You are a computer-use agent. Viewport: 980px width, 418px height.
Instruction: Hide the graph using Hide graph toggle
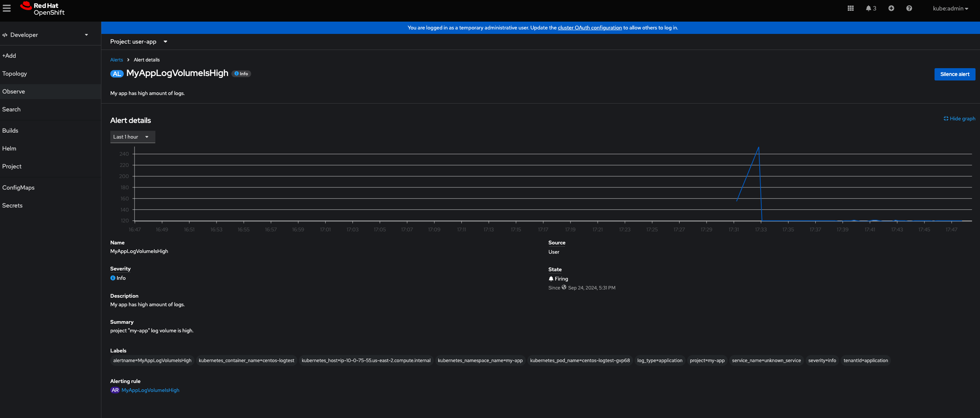coord(959,119)
